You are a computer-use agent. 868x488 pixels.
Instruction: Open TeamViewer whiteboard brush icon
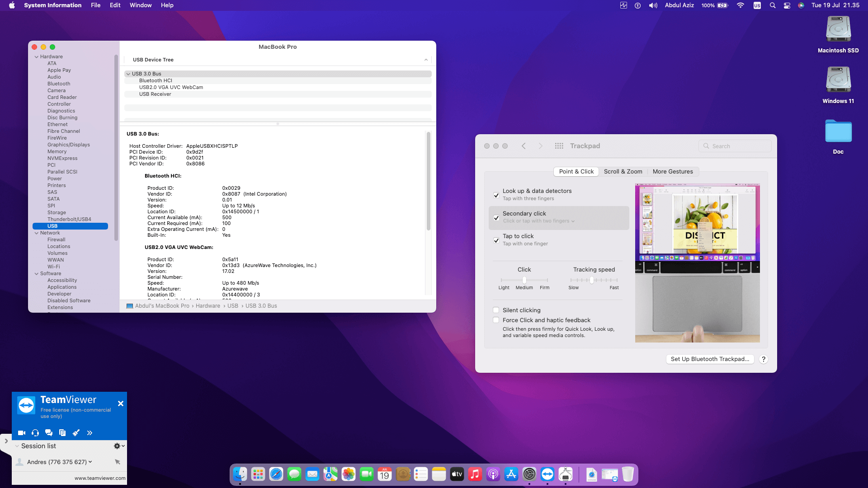tap(76, 433)
